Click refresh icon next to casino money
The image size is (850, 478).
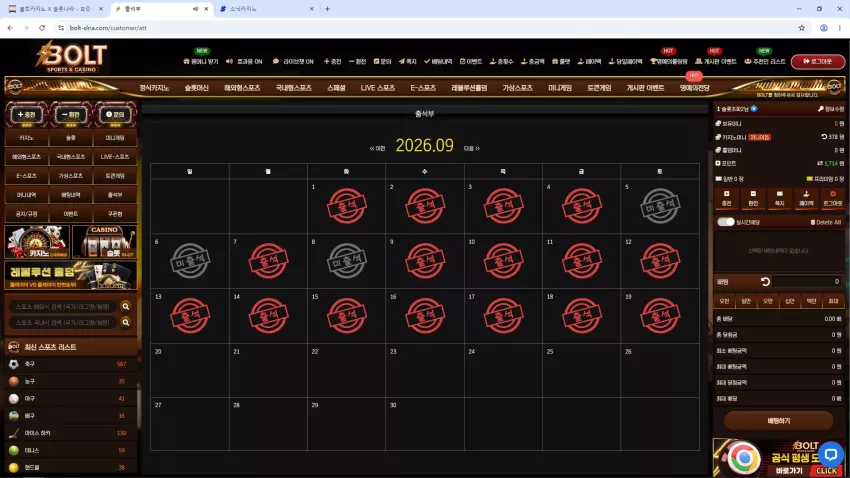(824, 137)
